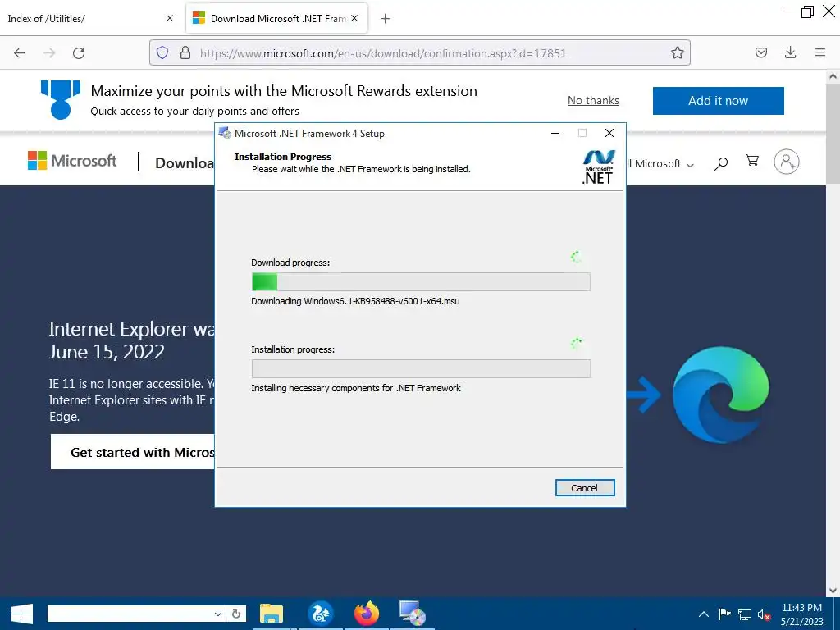Open network status tray icon
The height and width of the screenshot is (630, 840).
pyautogui.click(x=745, y=614)
